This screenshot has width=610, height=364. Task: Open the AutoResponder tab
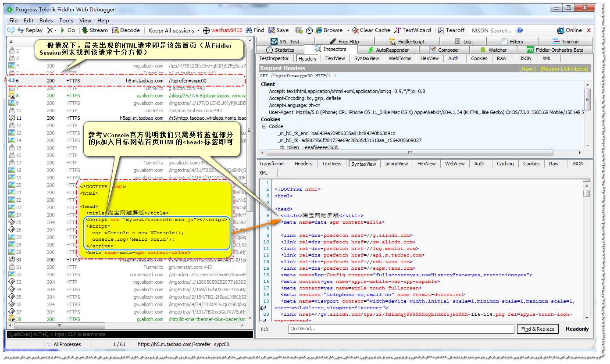click(388, 50)
